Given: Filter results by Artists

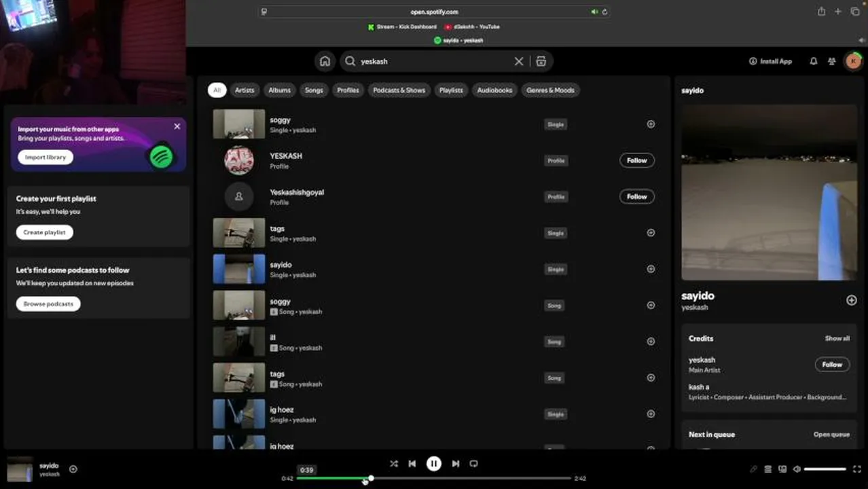Looking at the screenshot, I should 245,90.
